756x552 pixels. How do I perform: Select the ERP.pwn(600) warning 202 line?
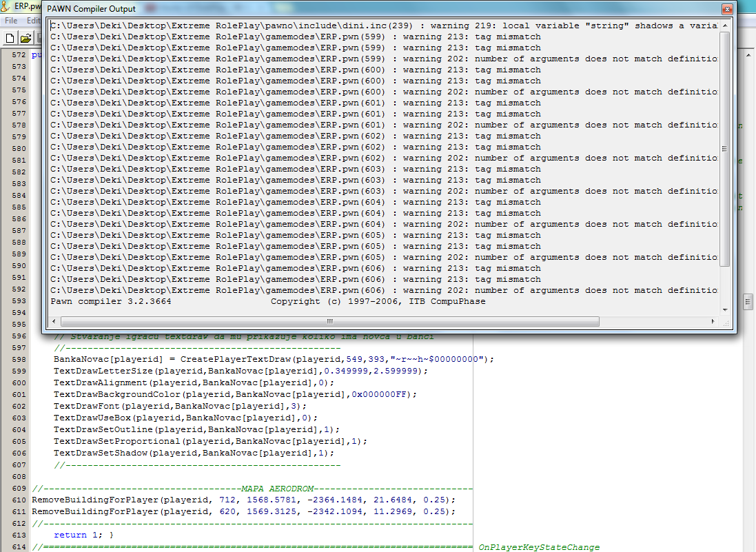(384, 92)
